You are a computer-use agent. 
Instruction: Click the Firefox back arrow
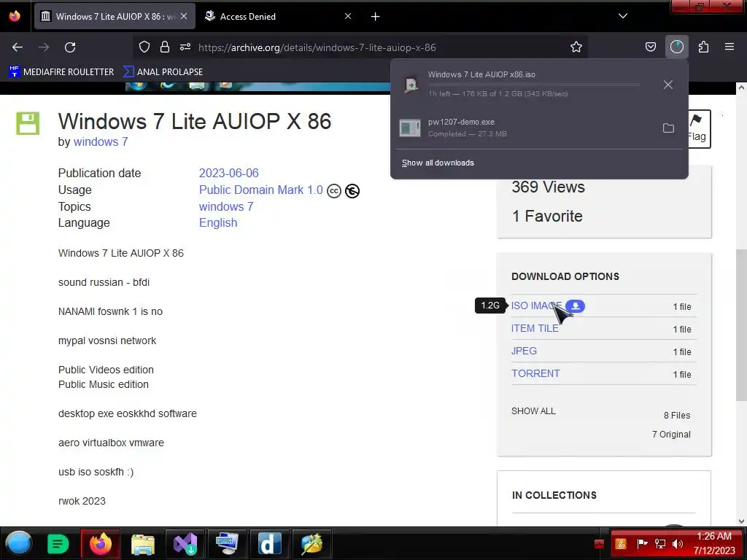[18, 47]
